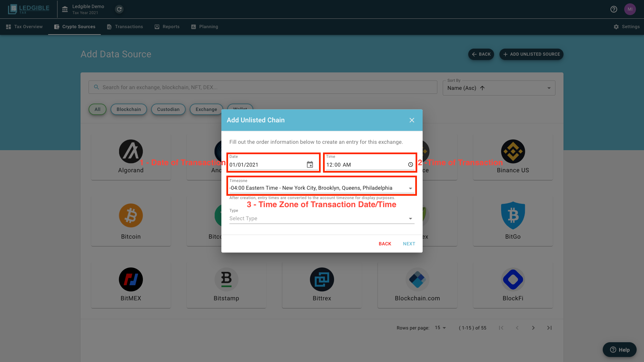Select the BitMEX source icon
The width and height of the screenshot is (644, 362).
point(131,280)
